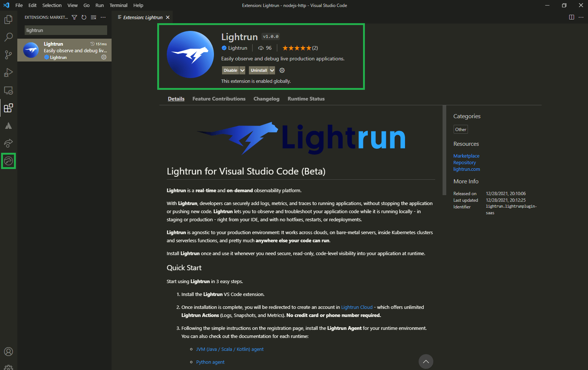Viewport: 588px width, 370px height.
Task: Click the scroll to top arrow button
Action: [426, 362]
